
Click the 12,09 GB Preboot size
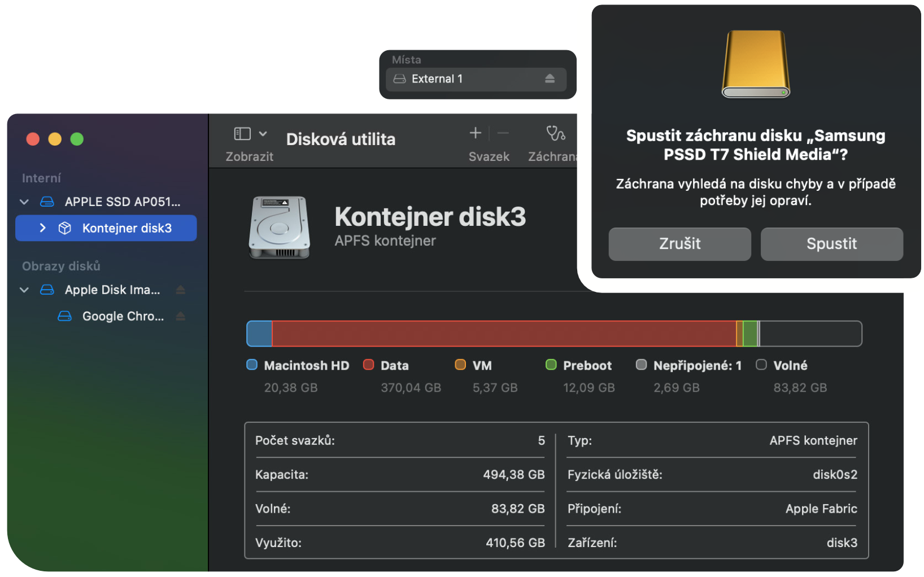point(589,388)
